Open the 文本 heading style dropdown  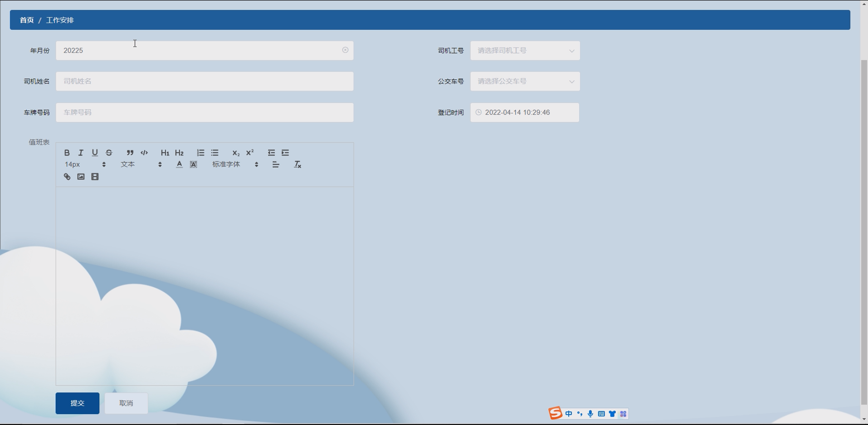[141, 164]
